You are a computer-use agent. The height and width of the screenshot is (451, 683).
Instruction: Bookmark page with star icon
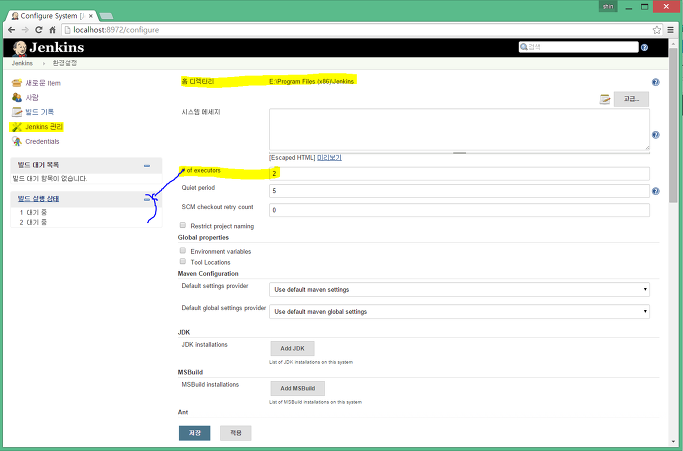click(x=656, y=30)
